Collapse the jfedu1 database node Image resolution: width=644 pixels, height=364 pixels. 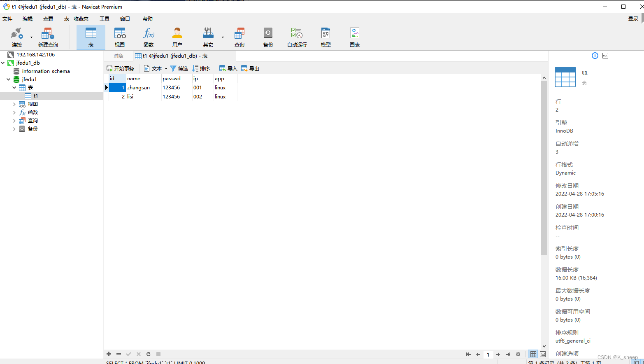pos(9,79)
